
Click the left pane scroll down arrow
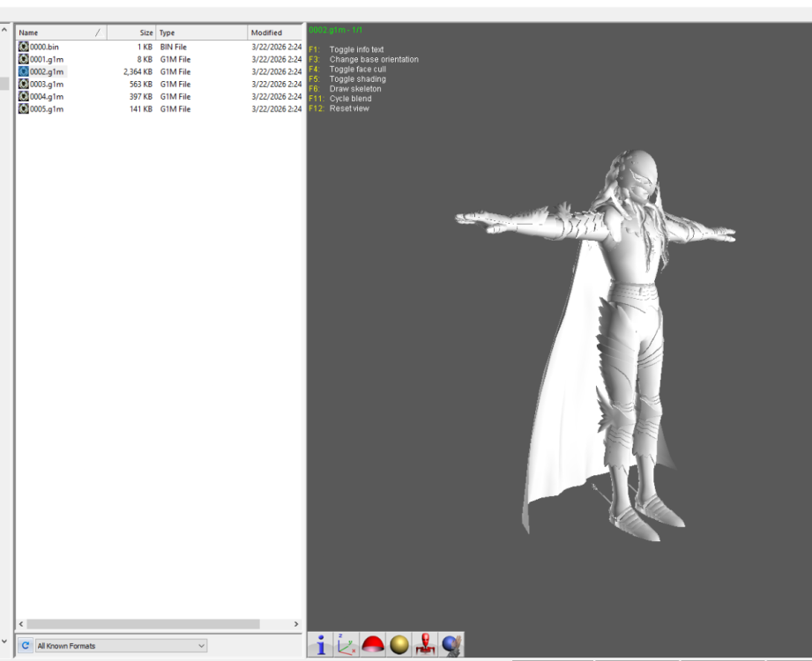click(x=4, y=642)
